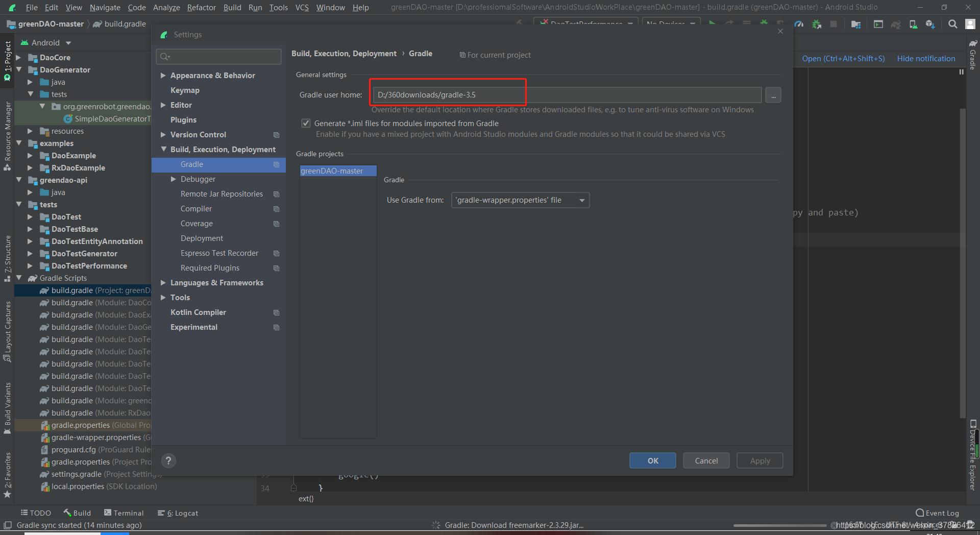Image resolution: width=980 pixels, height=535 pixels.
Task: Click Open (Ctrl+Alt+Shift+S) notification link
Action: coord(843,59)
